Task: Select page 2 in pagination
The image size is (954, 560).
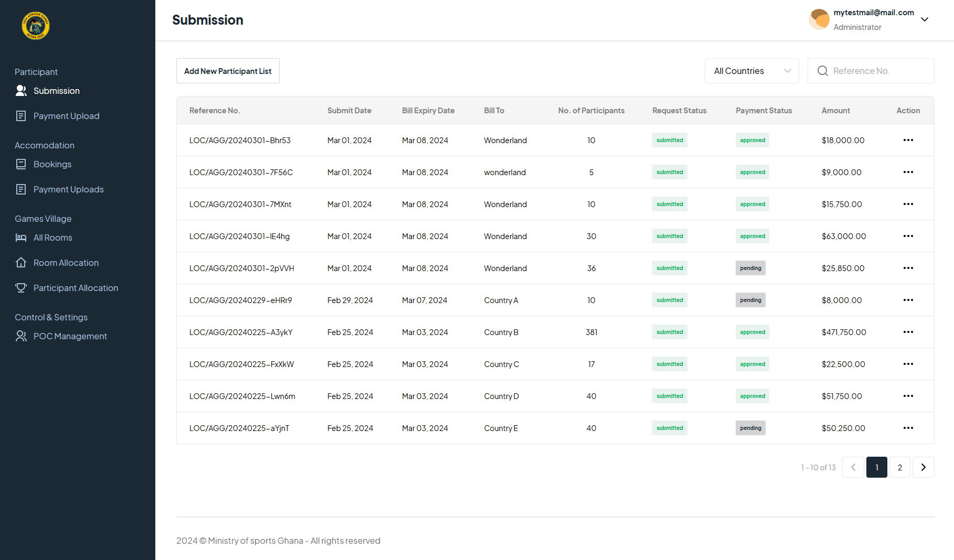Action: pyautogui.click(x=900, y=467)
